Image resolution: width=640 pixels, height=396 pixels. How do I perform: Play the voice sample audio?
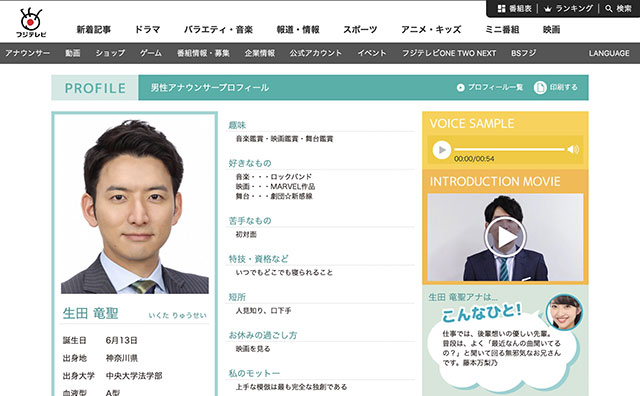click(x=442, y=149)
